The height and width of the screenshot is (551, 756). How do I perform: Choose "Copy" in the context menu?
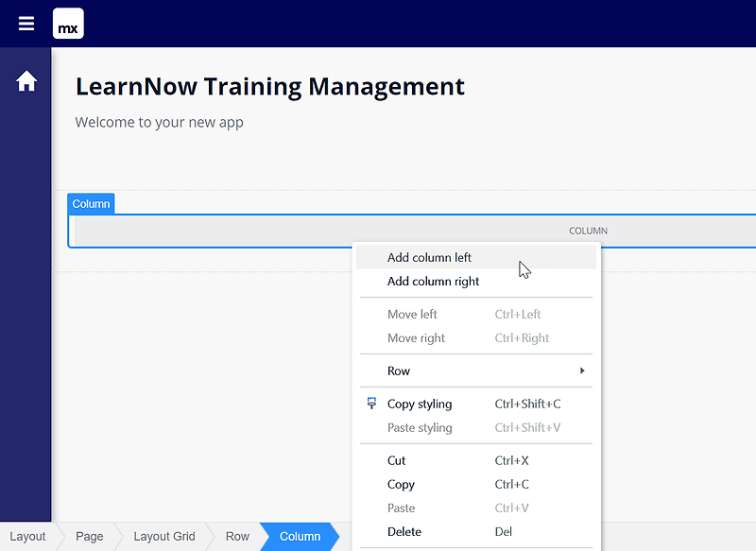[x=401, y=484]
